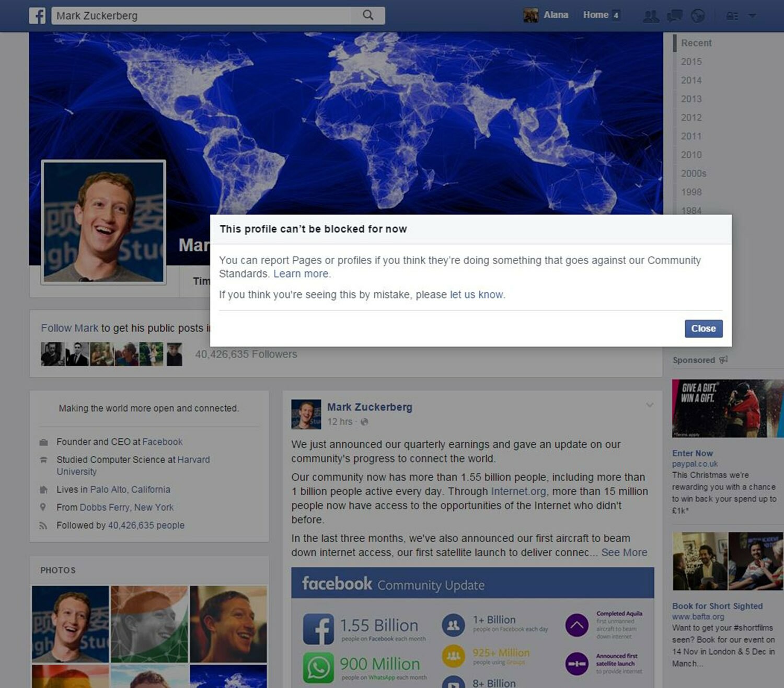Click the post's small author avatar
The height and width of the screenshot is (688, 784).
click(306, 415)
